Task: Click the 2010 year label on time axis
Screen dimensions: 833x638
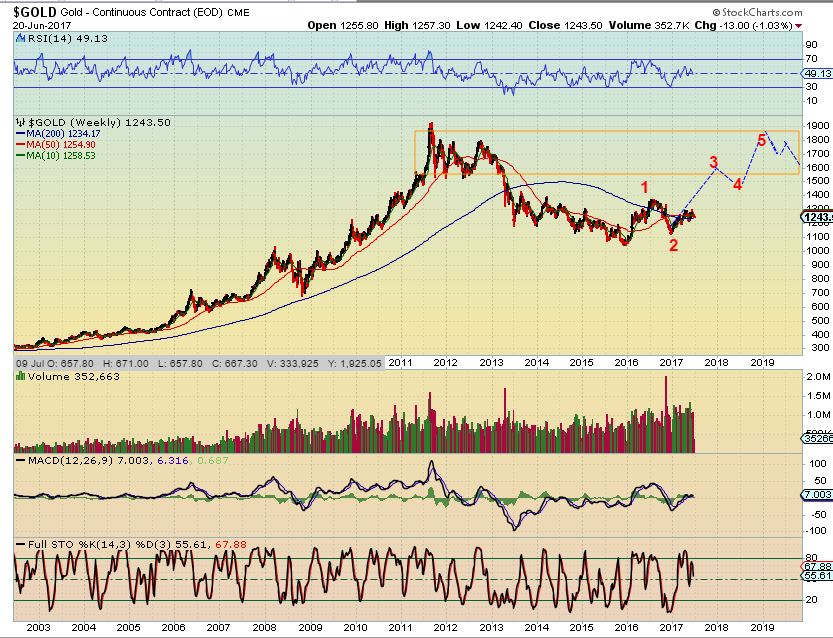Action: point(355,627)
